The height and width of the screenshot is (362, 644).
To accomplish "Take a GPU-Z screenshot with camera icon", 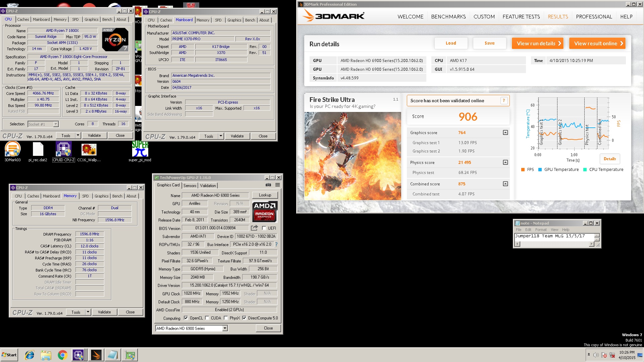I will 268,185.
